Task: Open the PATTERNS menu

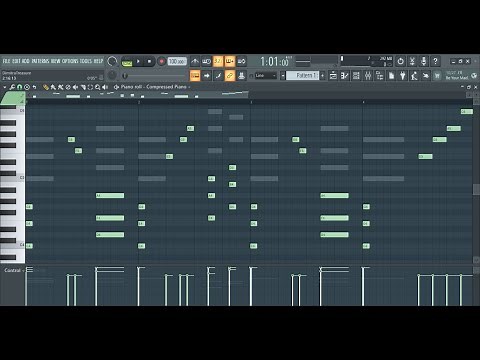Action: tap(40, 61)
